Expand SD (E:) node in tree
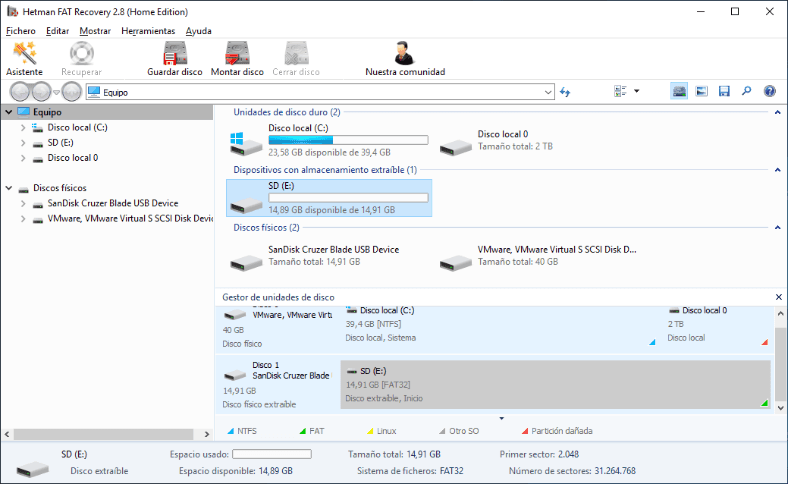The height and width of the screenshot is (484, 788). (23, 143)
